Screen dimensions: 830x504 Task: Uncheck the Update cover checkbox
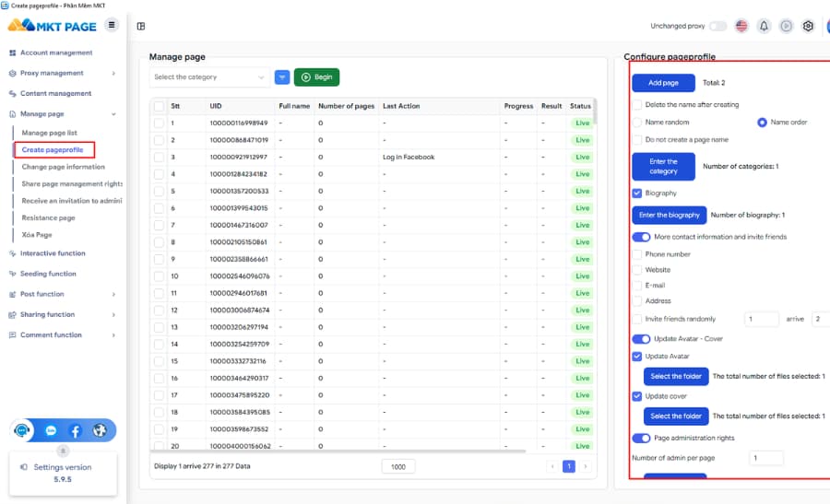(x=637, y=396)
